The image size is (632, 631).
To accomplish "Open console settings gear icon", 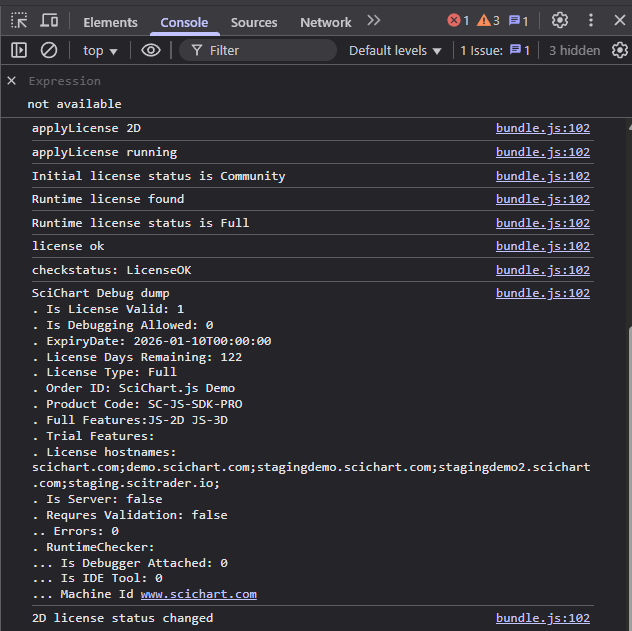I will pyautogui.click(x=620, y=50).
